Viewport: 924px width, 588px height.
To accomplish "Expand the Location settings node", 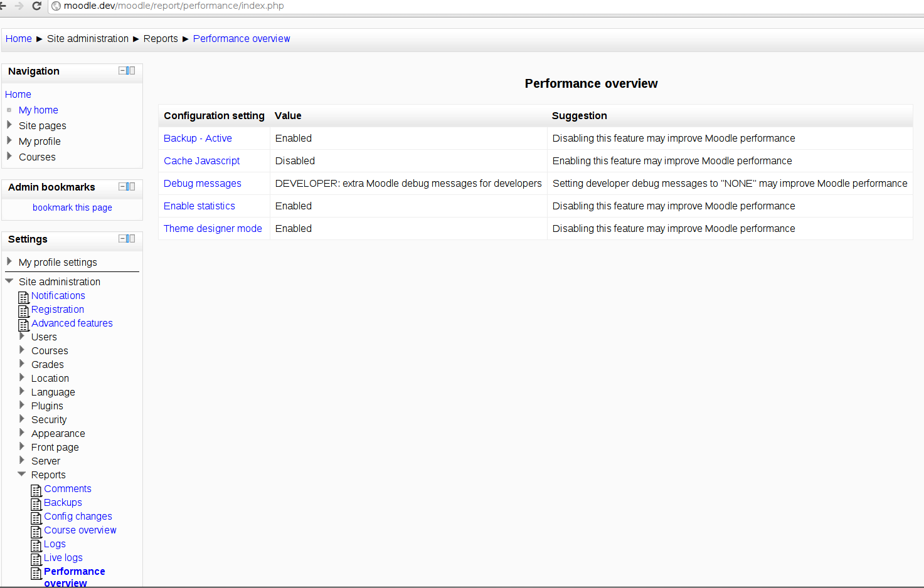I will click(x=22, y=377).
